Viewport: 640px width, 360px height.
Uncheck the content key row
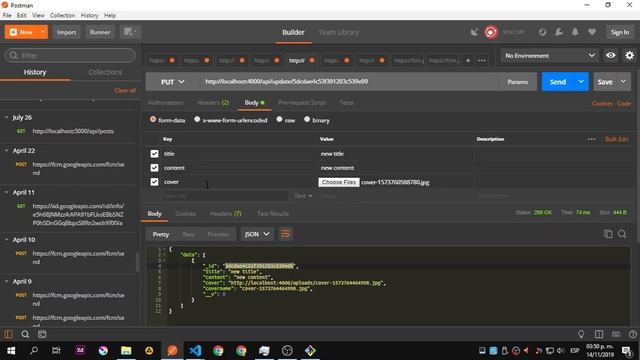tap(154, 168)
